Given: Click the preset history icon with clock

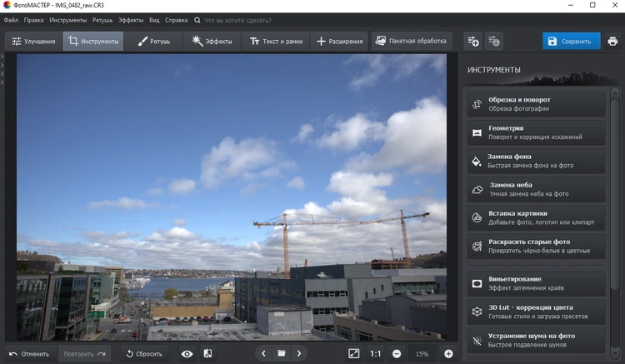Looking at the screenshot, I should point(493,41).
